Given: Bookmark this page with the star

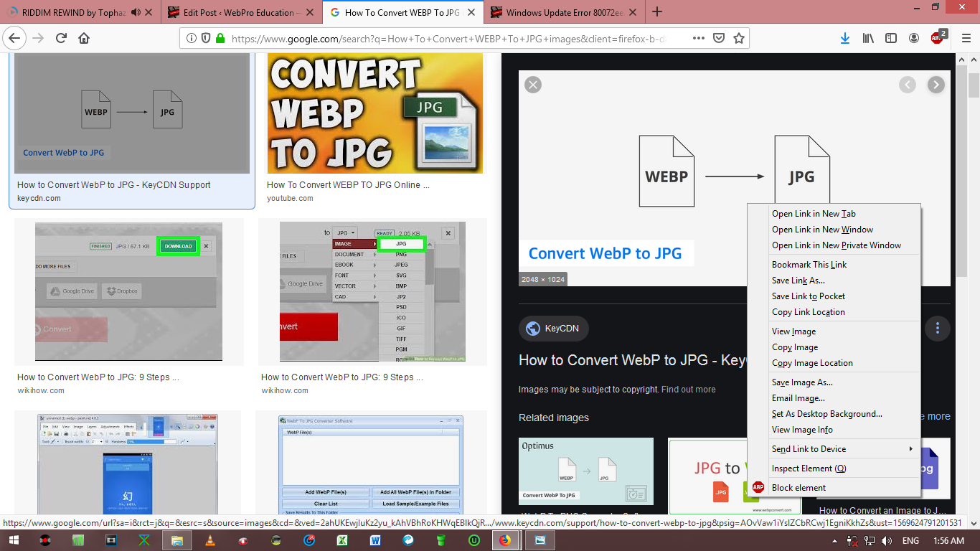Looking at the screenshot, I should [x=739, y=38].
